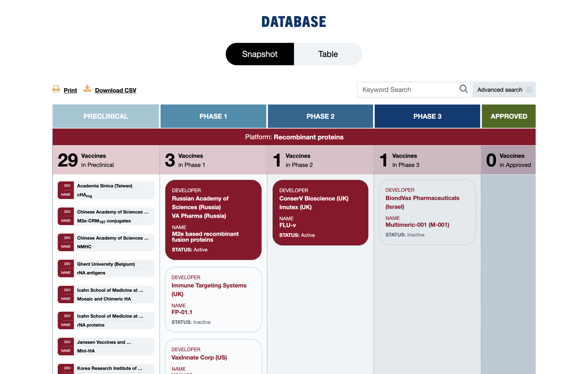Select the cHAmg entry from Academia Sinica
Image resolution: width=588 pixels, height=374 pixels.
pos(106,190)
